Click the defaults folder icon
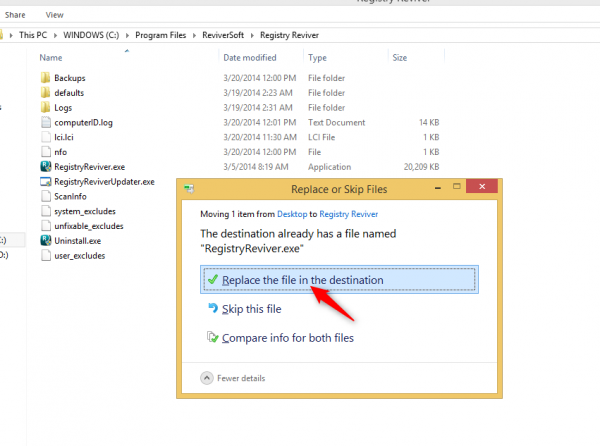 (x=45, y=93)
